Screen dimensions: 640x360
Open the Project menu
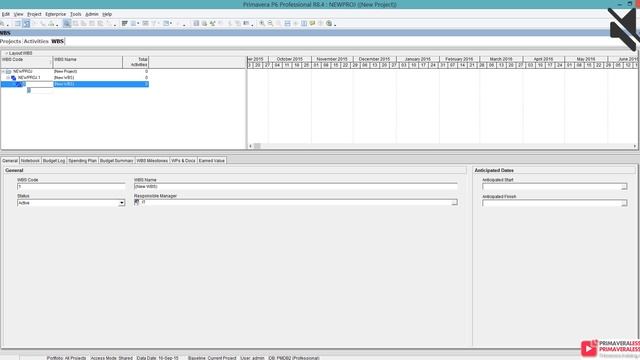click(x=34, y=14)
